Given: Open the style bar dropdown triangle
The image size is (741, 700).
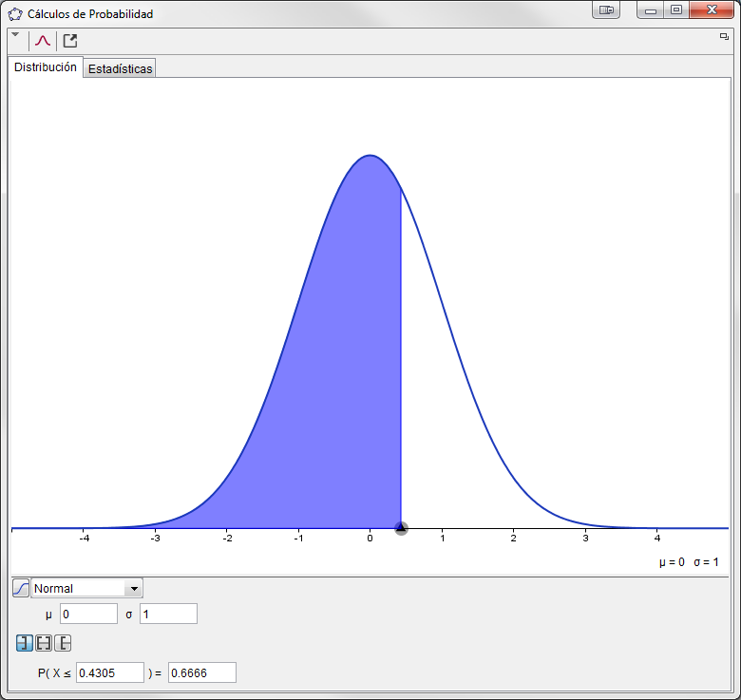Looking at the screenshot, I should coord(14,34).
